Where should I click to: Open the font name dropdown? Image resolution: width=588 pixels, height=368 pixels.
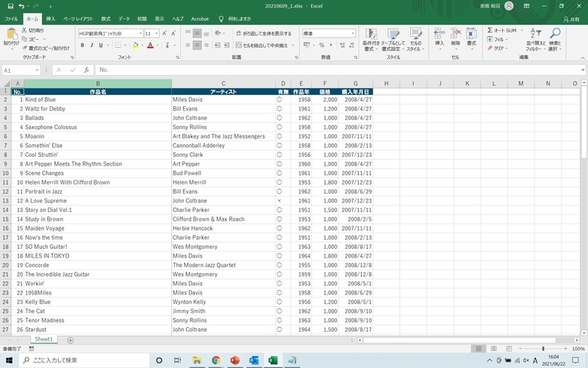click(140, 33)
